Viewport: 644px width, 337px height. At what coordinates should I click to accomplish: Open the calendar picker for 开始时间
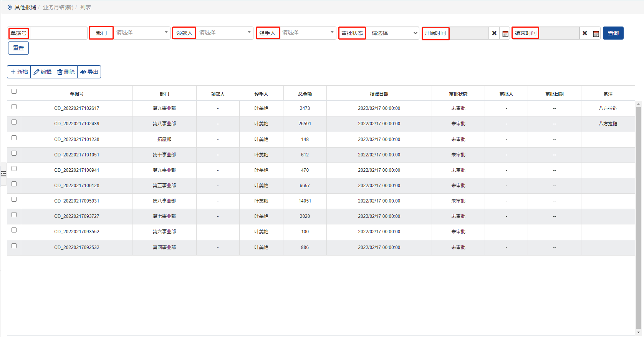(x=505, y=33)
